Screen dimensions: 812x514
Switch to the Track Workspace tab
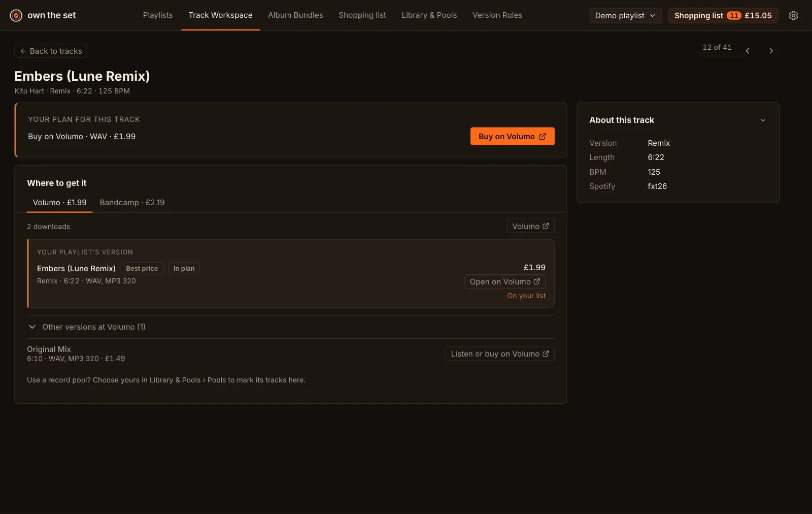pos(220,15)
